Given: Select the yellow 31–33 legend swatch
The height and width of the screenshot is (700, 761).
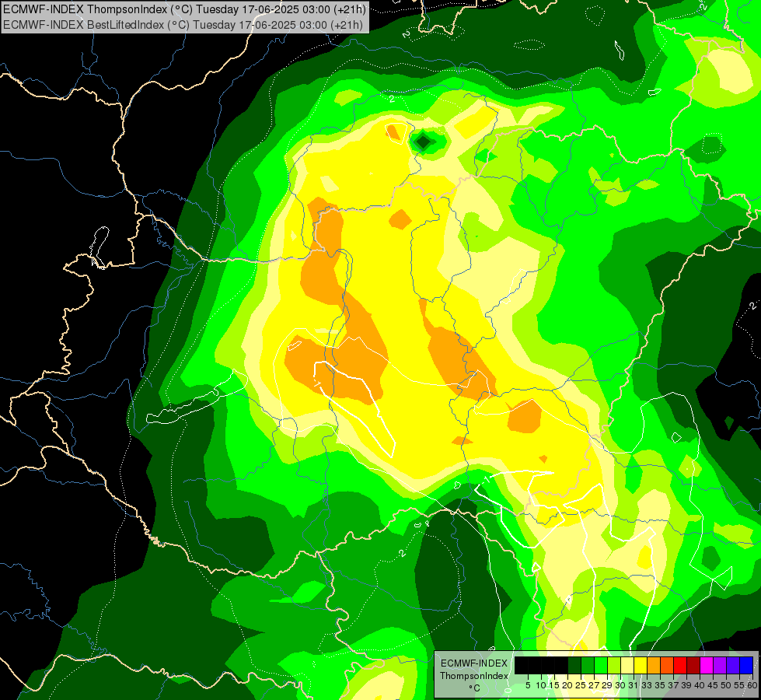Looking at the screenshot, I should click(641, 665).
